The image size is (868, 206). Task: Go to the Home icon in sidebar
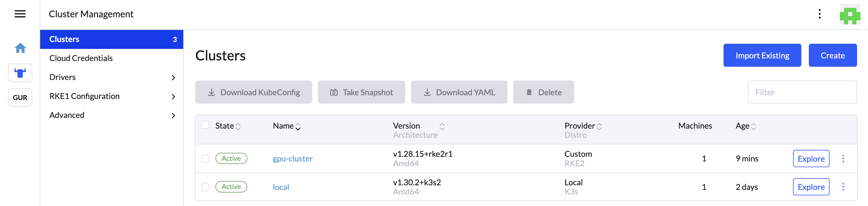coord(20,48)
